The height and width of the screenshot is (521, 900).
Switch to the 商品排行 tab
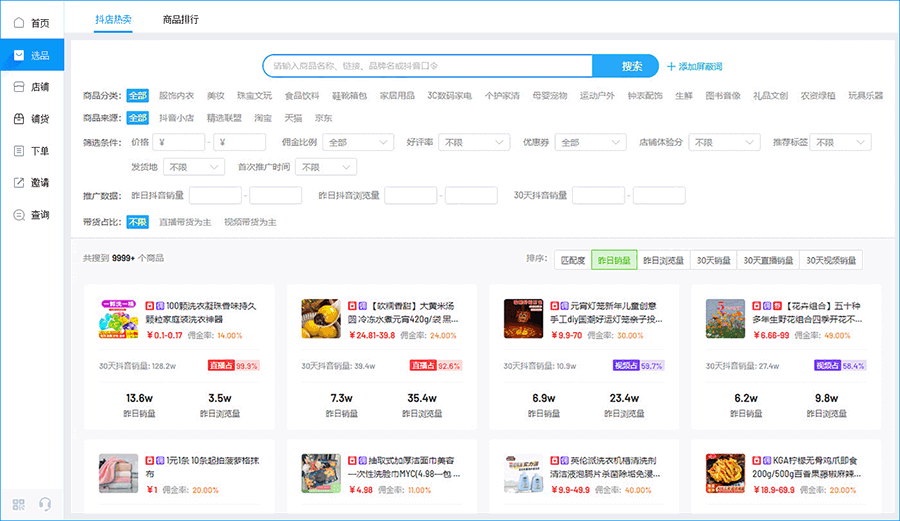pyautogui.click(x=180, y=20)
